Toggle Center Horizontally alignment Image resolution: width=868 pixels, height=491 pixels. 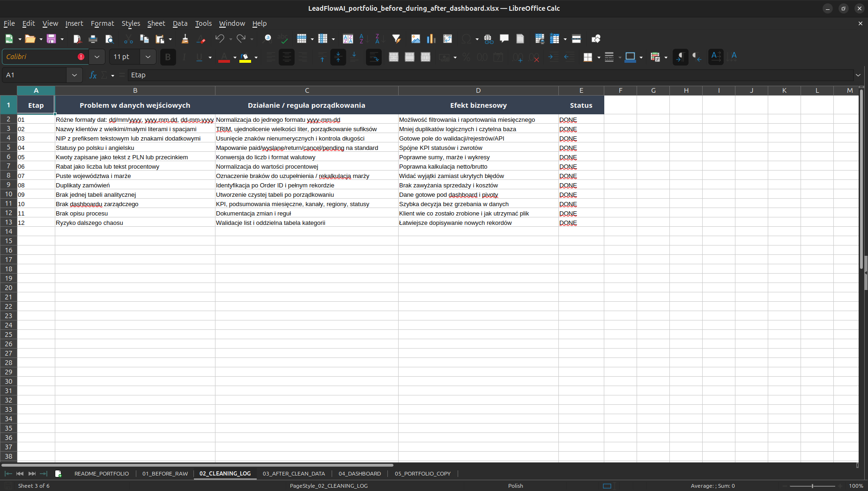point(287,57)
